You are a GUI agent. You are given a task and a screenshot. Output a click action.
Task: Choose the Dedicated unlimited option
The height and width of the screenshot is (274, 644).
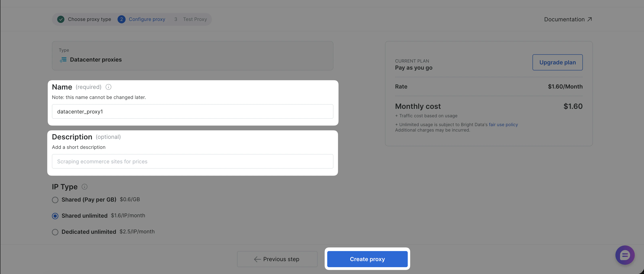55,232
